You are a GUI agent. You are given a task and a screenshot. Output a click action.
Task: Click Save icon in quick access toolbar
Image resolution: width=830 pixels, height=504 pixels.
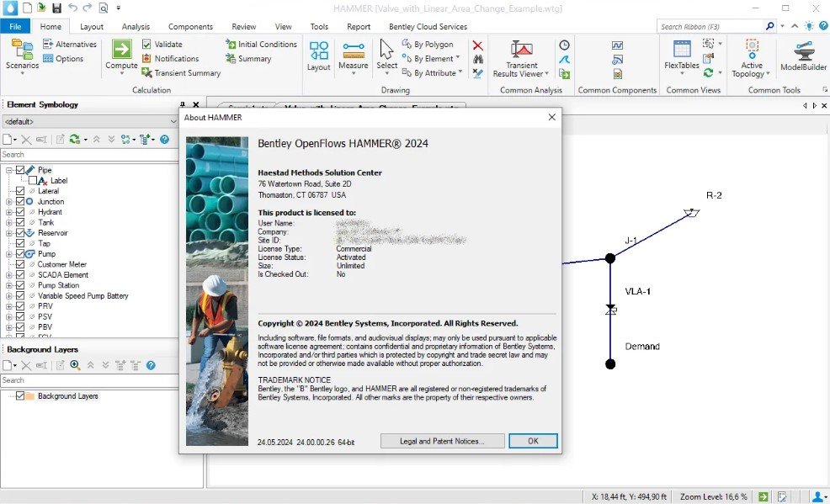click(x=56, y=8)
